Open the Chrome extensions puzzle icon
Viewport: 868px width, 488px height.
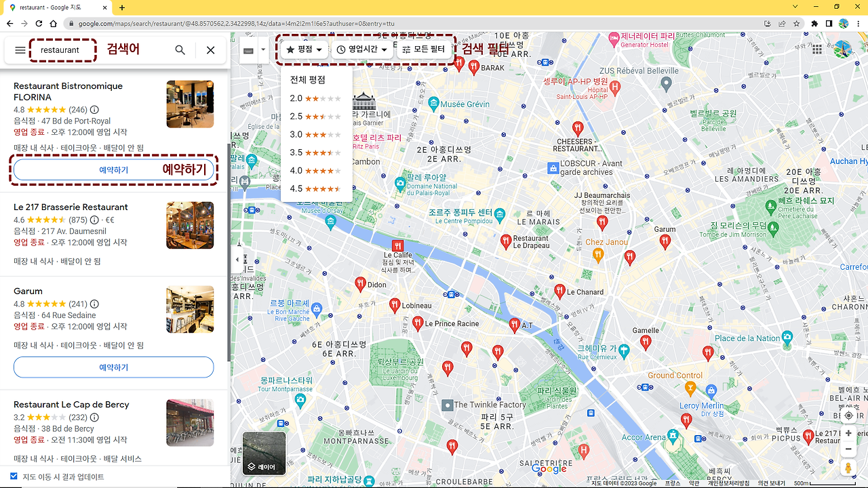click(814, 23)
